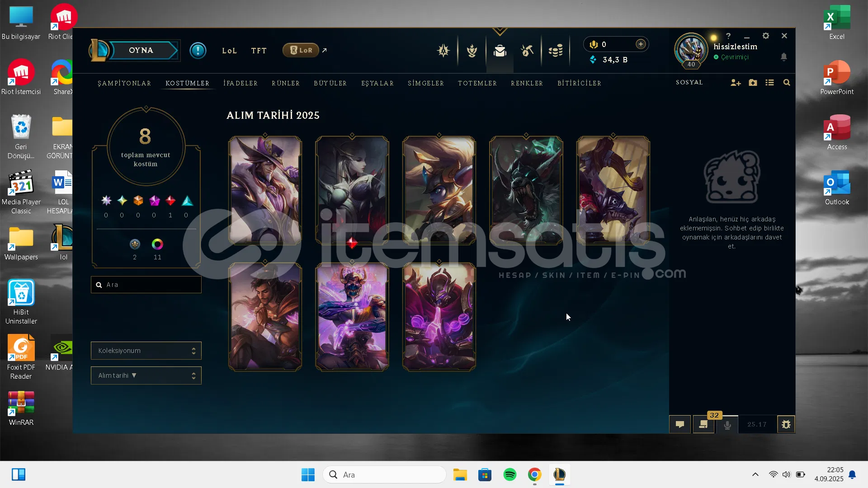The width and height of the screenshot is (868, 488).
Task: Open the blue exclamation notification icon
Action: pos(198,50)
